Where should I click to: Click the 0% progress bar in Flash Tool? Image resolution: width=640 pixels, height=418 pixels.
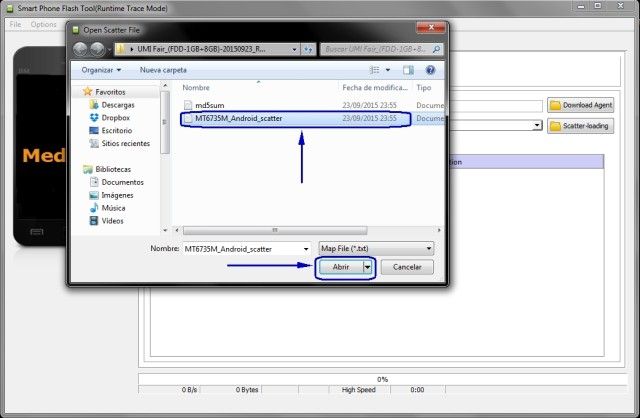tap(382, 379)
